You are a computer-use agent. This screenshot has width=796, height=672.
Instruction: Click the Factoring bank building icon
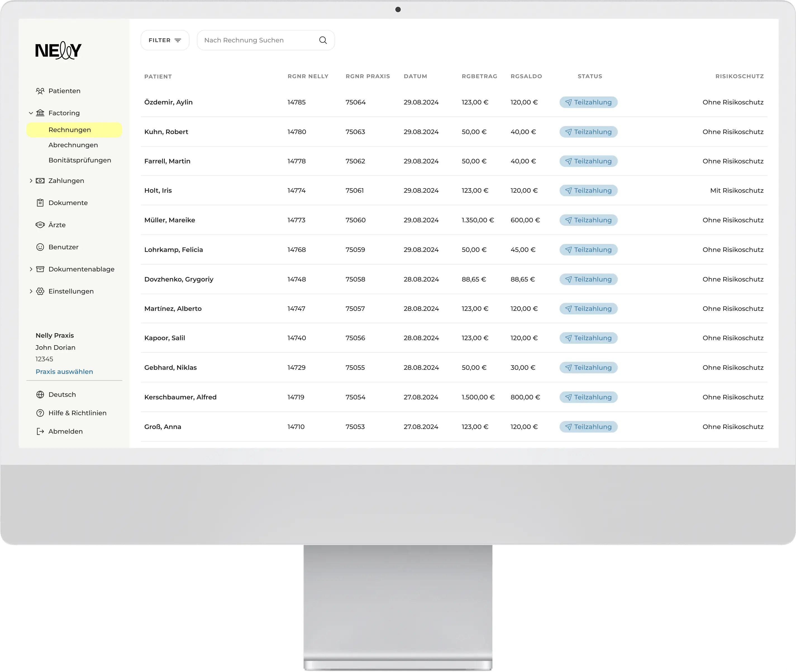[40, 113]
